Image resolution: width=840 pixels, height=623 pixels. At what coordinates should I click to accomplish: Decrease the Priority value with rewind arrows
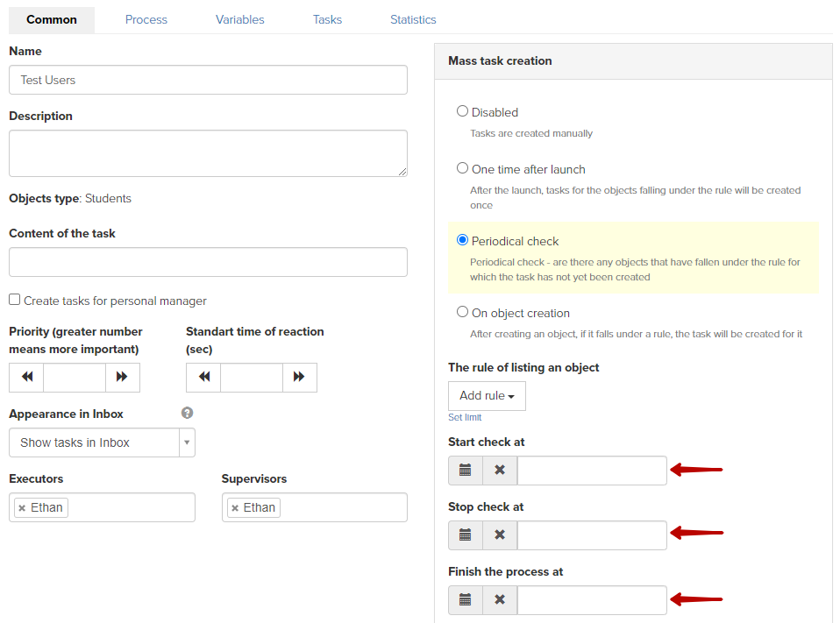(26, 378)
